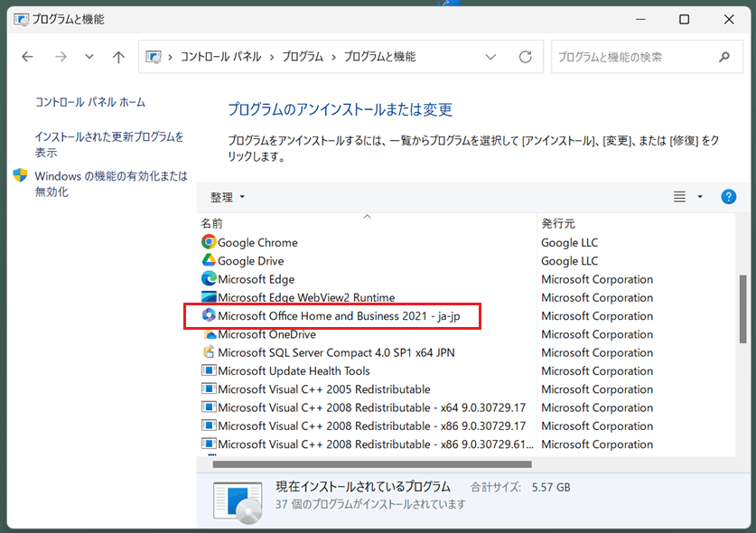Screen dimensions: 756x533
Task: Select Microsoft SQL Server Compact installer icon
Action: coord(209,352)
